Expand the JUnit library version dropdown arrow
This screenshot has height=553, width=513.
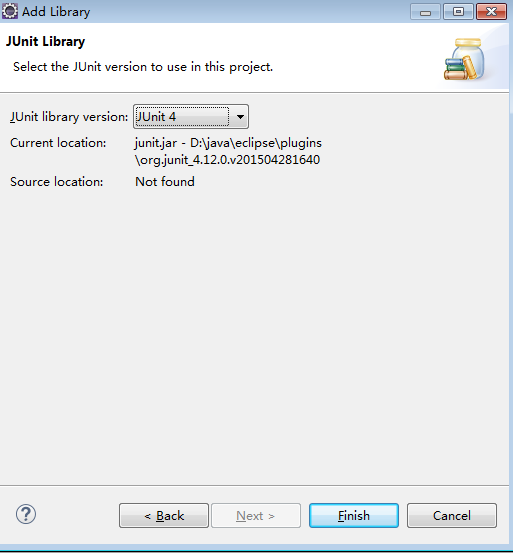[x=240, y=117]
